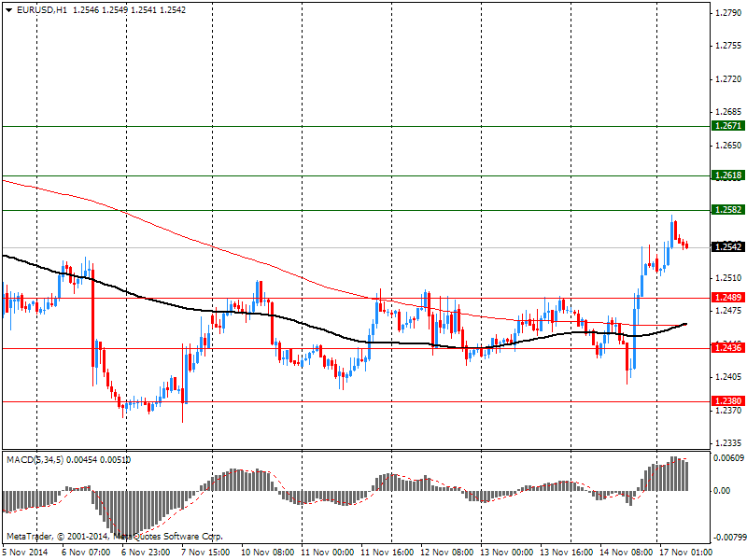Viewport: 747px width, 560px height.
Task: Click the 11 Nov 16:00 time label
Action: coord(388,553)
